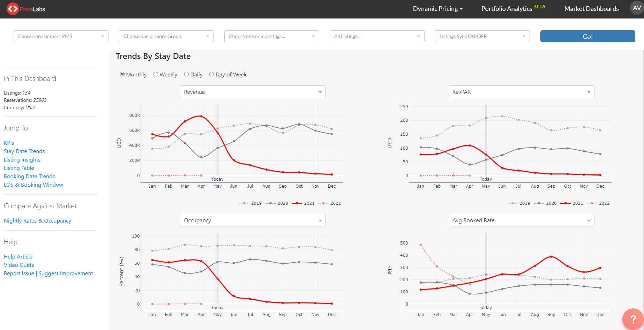
Task: Jump to KPIs section
Action: point(9,143)
